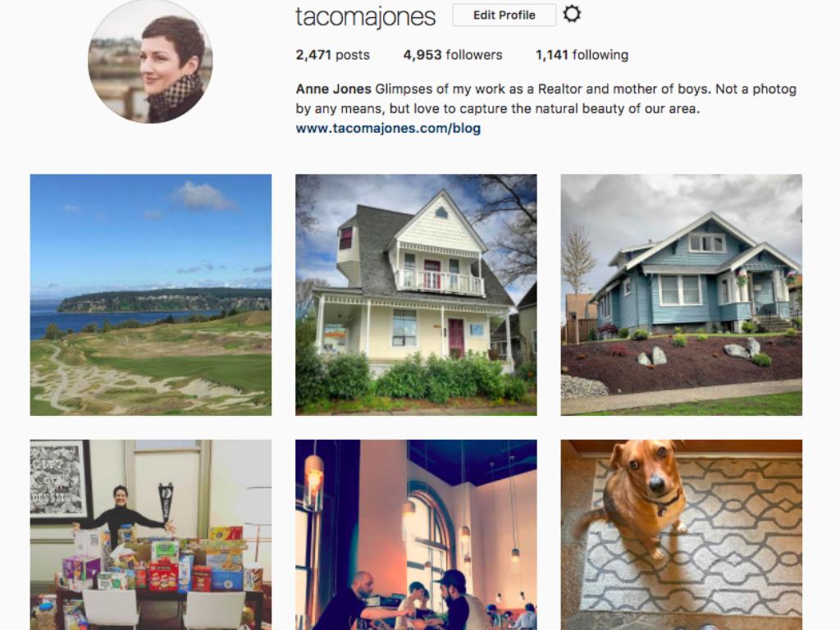Open the brown dog on rug photo

[682, 535]
